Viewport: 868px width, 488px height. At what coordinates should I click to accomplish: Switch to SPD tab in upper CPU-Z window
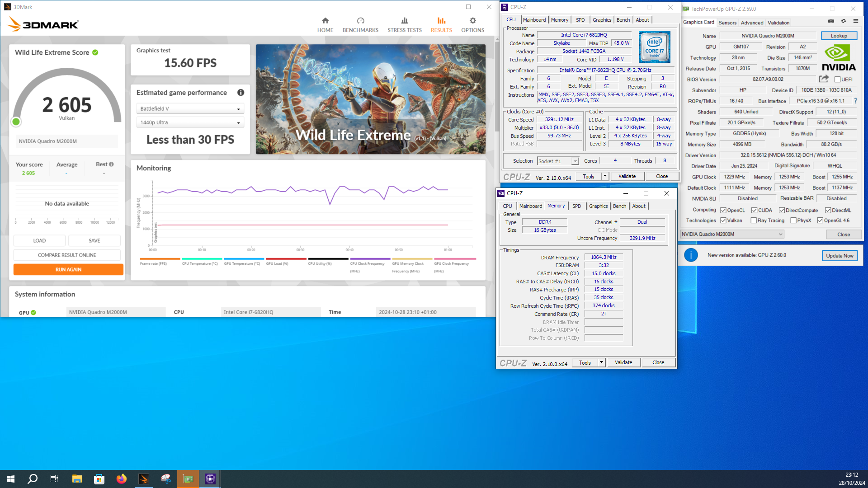580,20
